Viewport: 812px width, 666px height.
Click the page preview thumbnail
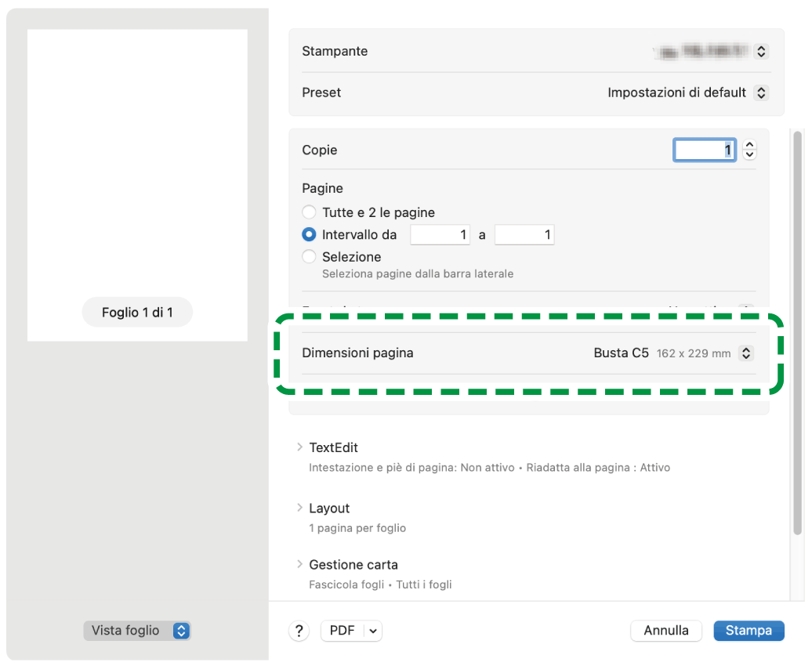137,185
